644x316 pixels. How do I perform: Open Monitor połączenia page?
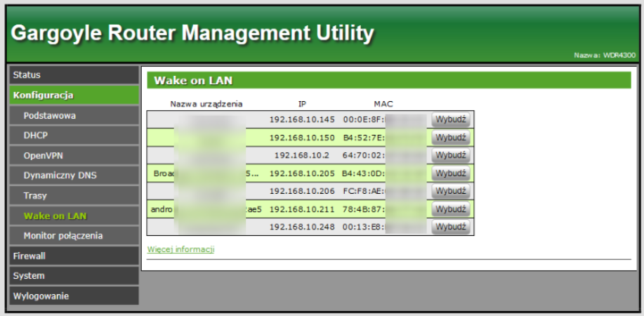72,236
